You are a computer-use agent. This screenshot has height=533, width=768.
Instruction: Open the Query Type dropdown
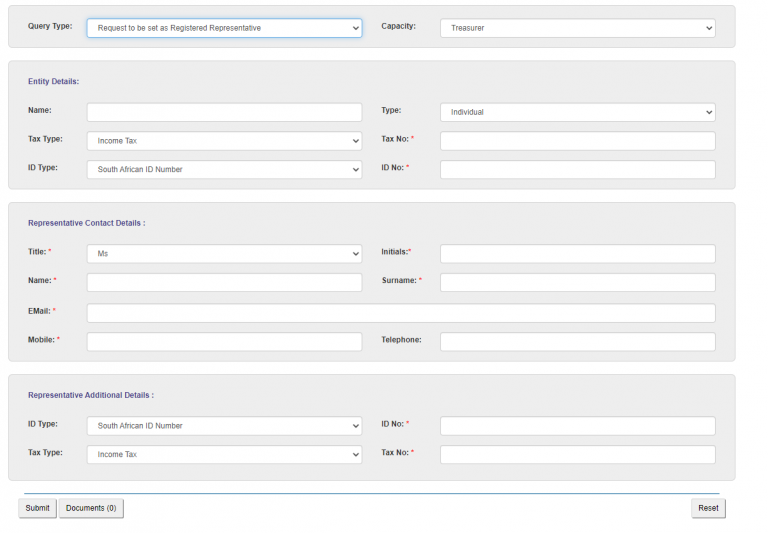point(224,28)
